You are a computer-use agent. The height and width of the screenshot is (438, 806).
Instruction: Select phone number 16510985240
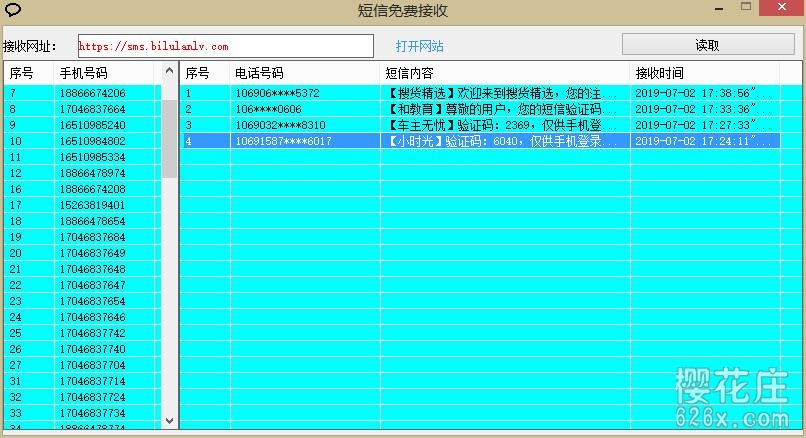(x=93, y=125)
